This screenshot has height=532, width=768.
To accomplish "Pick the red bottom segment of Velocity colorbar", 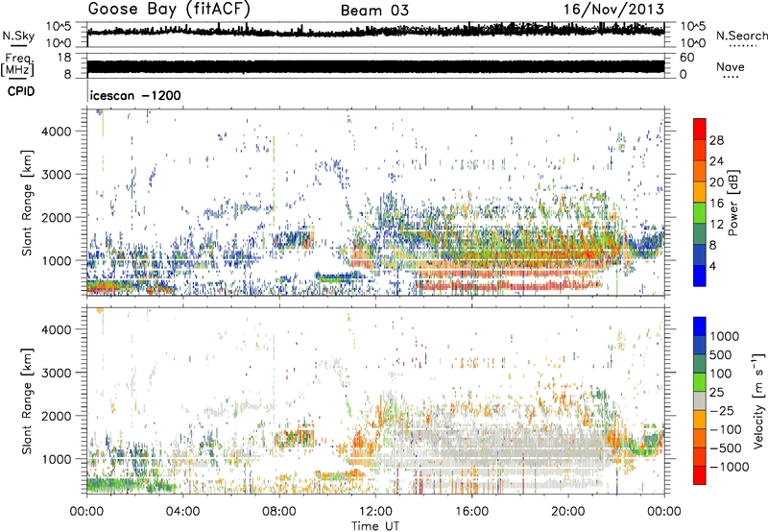I will click(x=700, y=475).
